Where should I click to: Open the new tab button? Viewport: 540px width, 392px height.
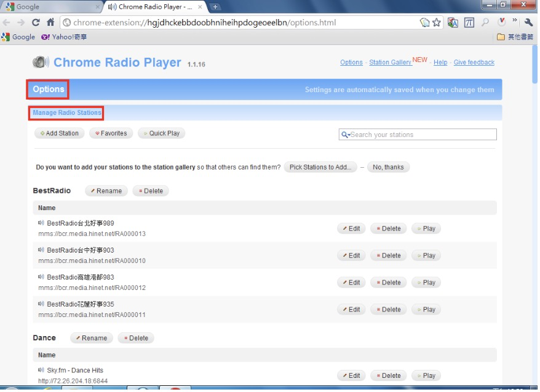click(215, 7)
